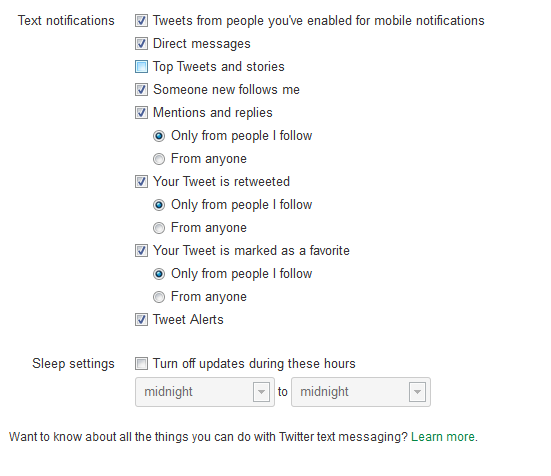
Task: Uncheck the Direct messages checkbox
Action: [141, 44]
